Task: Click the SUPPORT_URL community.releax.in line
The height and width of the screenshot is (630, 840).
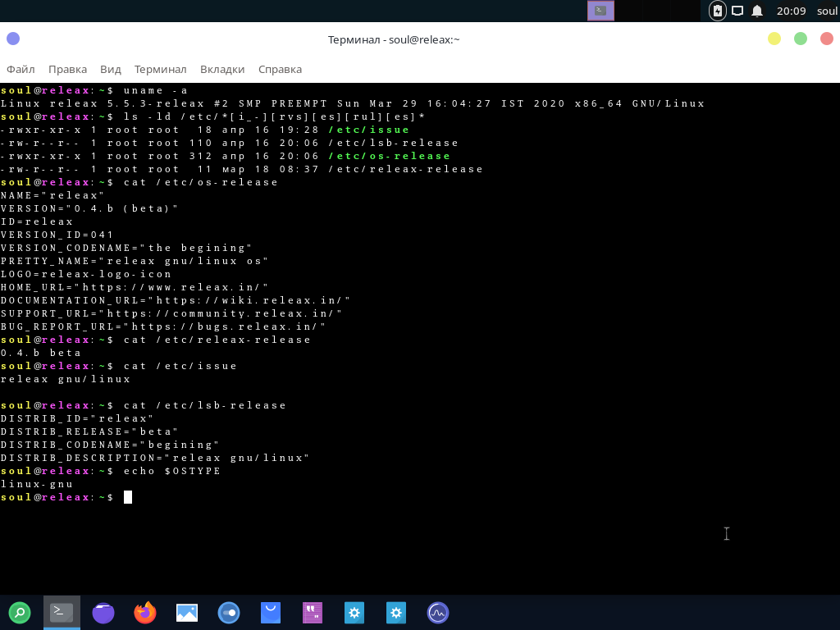Action: point(171,313)
